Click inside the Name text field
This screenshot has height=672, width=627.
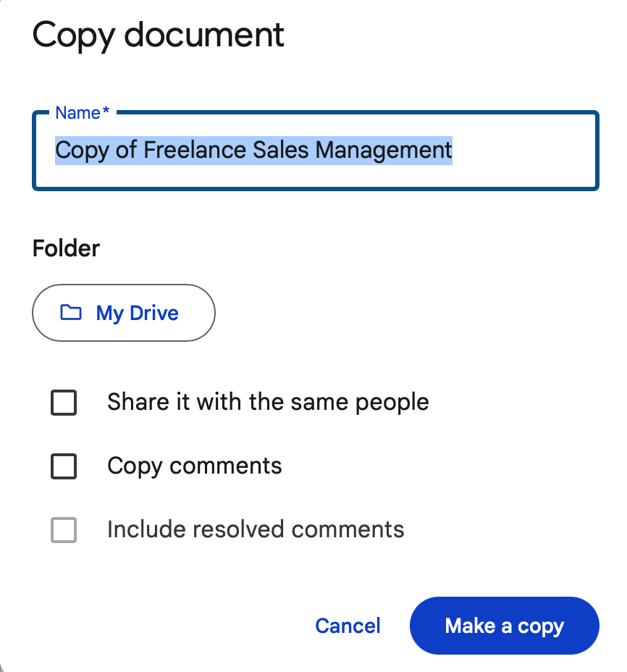pyautogui.click(x=315, y=151)
